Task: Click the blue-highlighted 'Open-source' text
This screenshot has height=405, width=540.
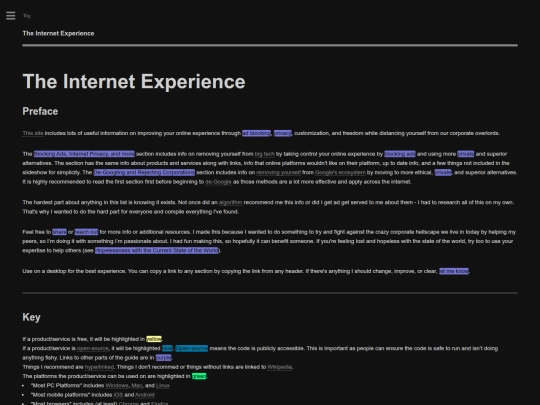Action: tap(192, 349)
